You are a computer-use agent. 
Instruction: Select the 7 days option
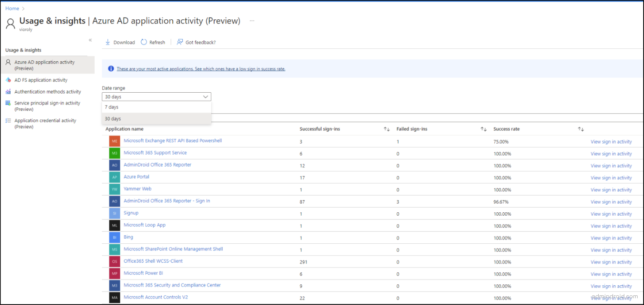click(112, 107)
